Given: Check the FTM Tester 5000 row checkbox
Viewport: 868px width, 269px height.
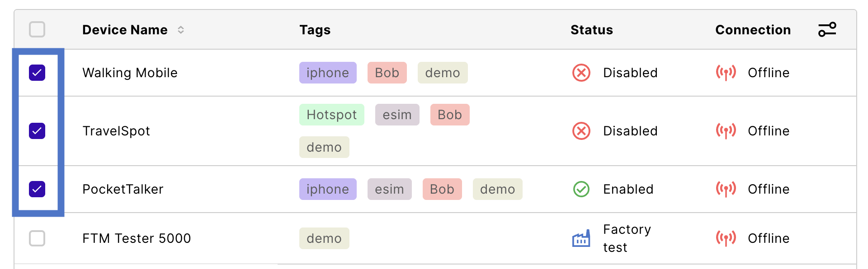Looking at the screenshot, I should 37,238.
